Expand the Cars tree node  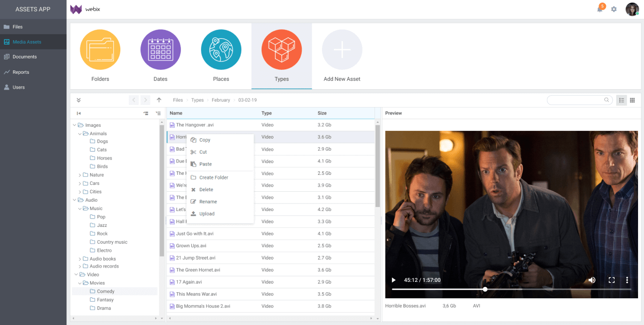tap(79, 183)
